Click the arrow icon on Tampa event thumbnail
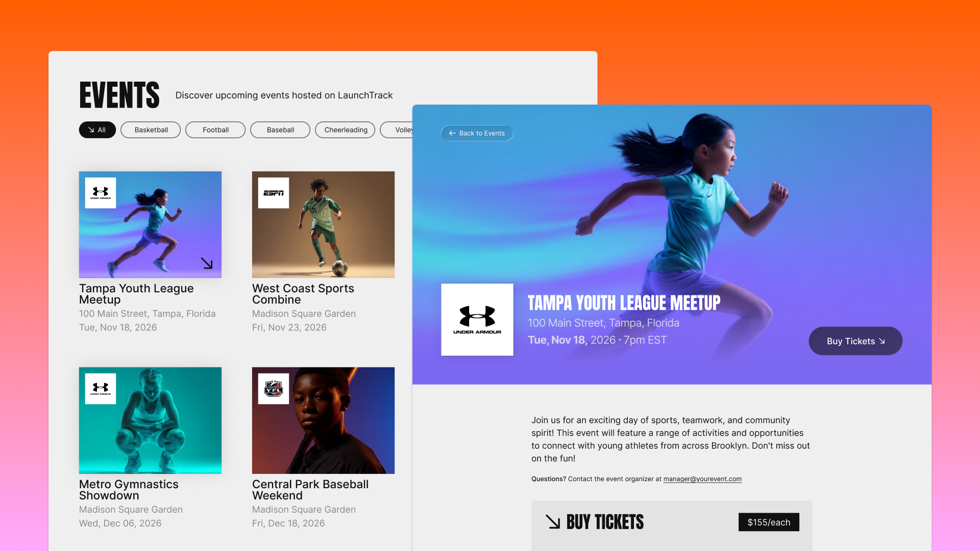The height and width of the screenshot is (551, 980). [207, 263]
